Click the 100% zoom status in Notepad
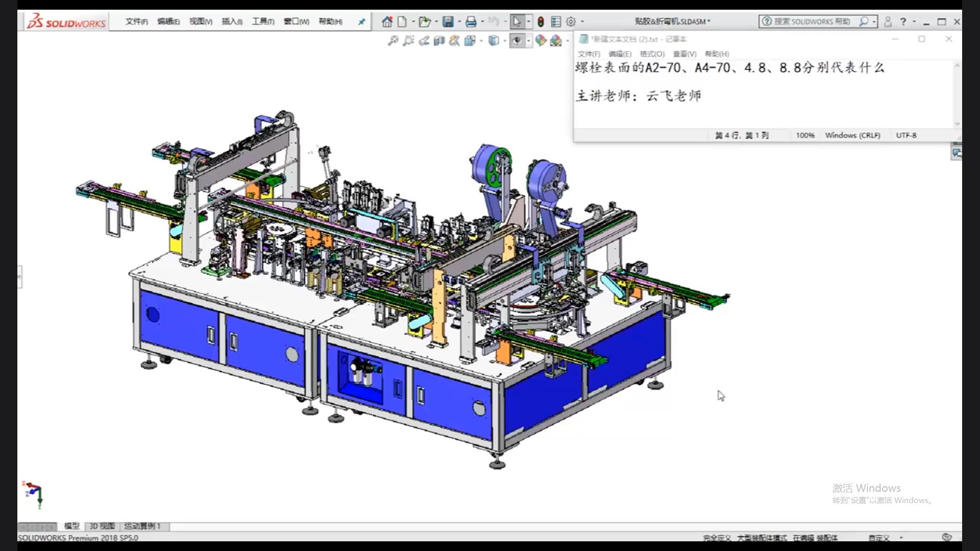This screenshot has width=980, height=551. pyautogui.click(x=805, y=135)
